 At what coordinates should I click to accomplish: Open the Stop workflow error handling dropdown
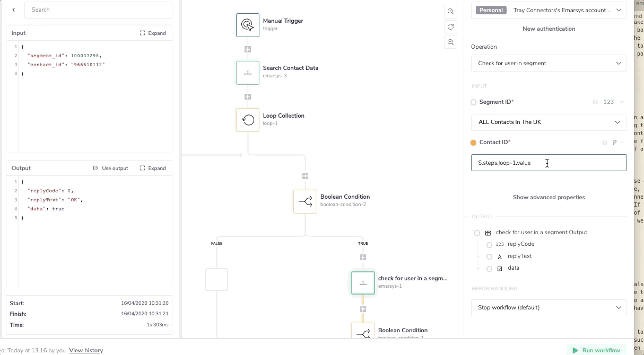pyautogui.click(x=549, y=307)
